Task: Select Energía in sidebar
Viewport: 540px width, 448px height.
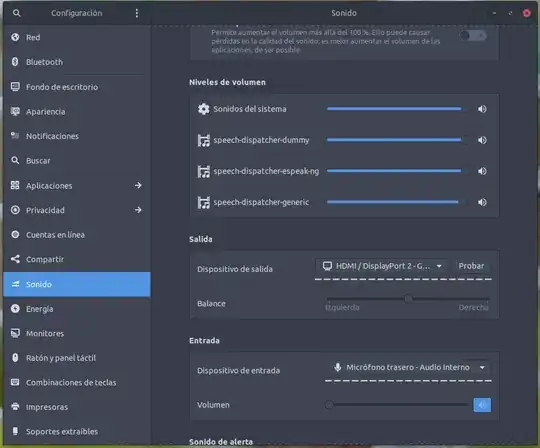Action: click(x=77, y=309)
